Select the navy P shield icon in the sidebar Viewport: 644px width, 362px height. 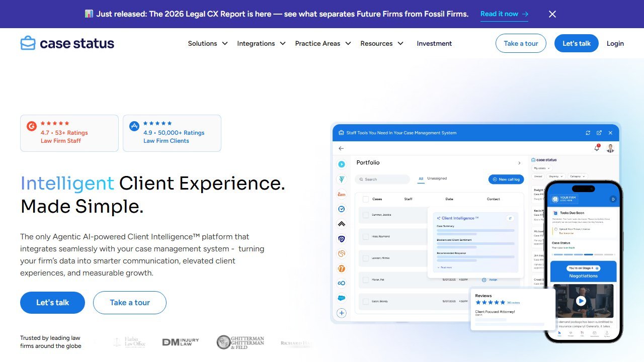(342, 239)
